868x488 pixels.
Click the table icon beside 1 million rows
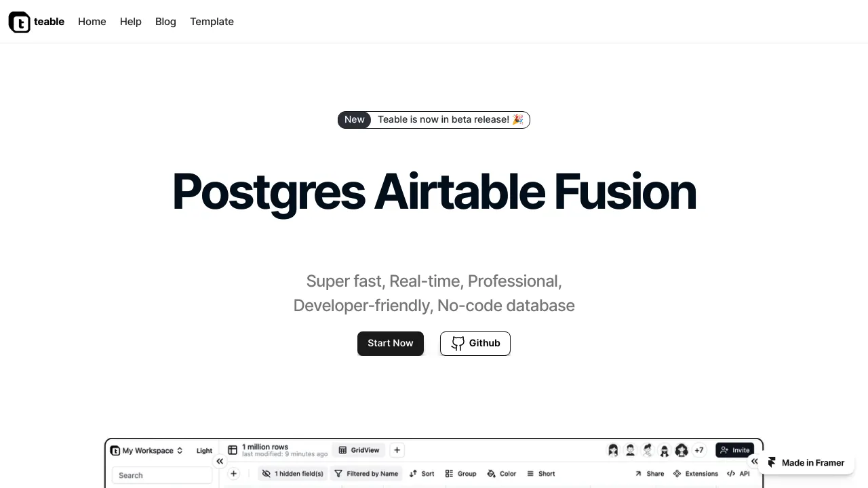[x=233, y=450]
